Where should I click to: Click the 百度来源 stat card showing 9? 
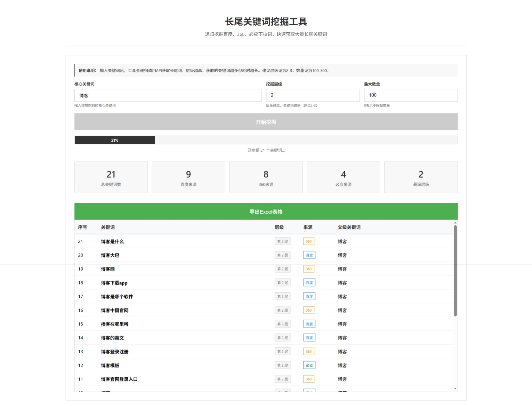click(188, 177)
